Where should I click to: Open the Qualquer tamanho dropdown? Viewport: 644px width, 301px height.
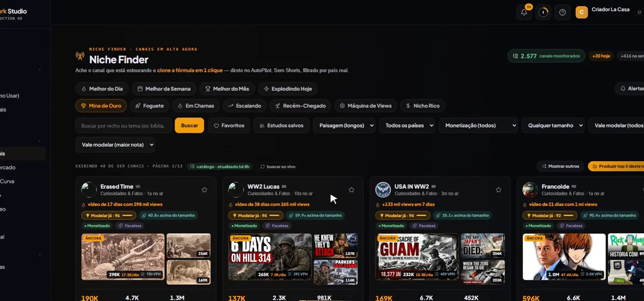(x=553, y=125)
